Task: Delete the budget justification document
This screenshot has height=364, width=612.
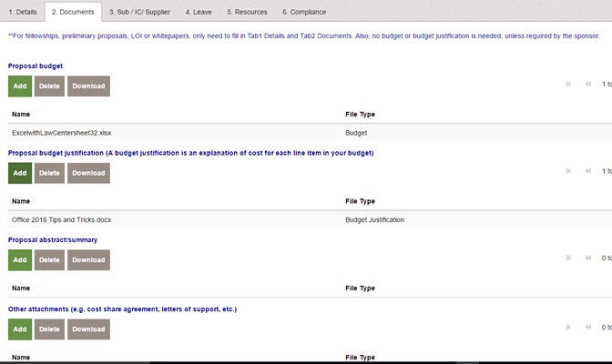Action: 49,173
